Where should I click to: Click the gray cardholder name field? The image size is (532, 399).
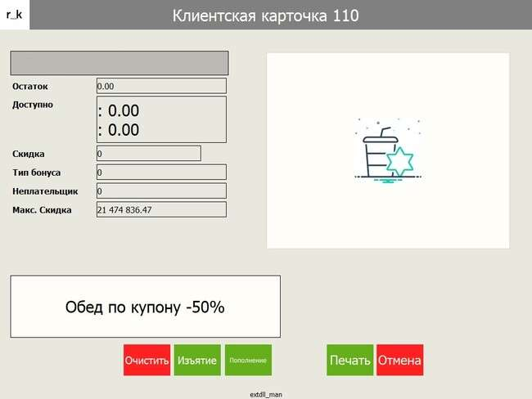pyautogui.click(x=119, y=64)
